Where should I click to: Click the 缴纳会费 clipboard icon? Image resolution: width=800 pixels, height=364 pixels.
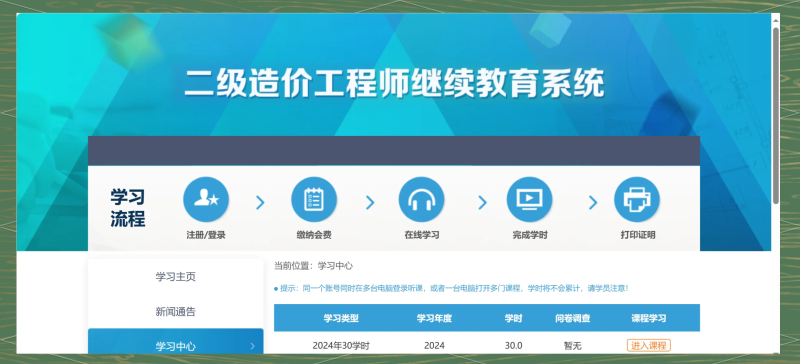[314, 200]
